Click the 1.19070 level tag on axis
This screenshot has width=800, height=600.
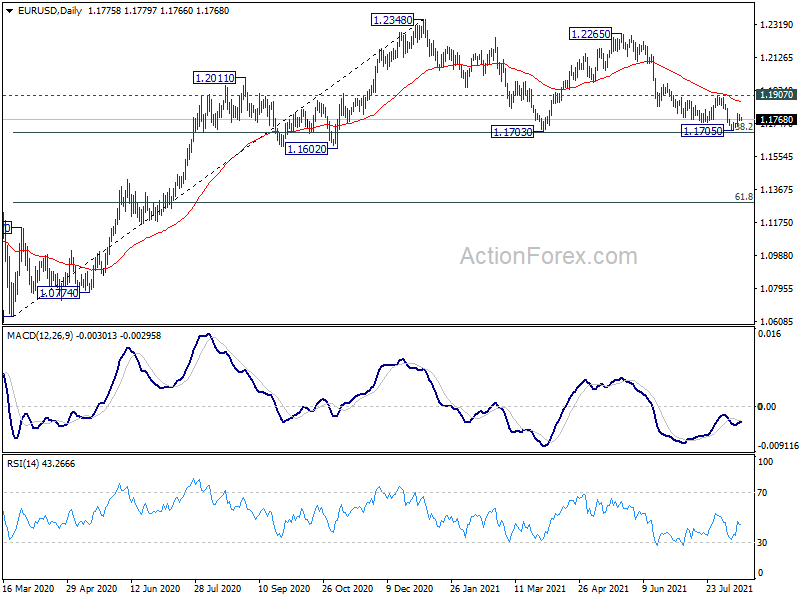[x=777, y=94]
